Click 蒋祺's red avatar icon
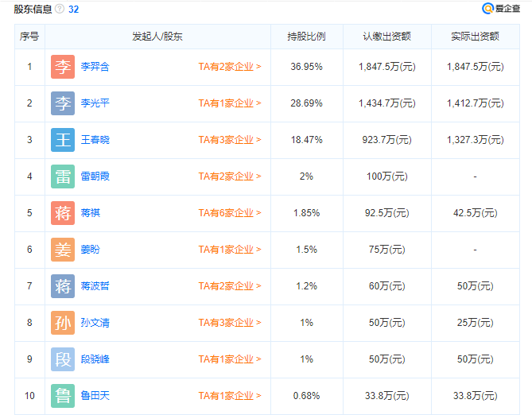The width and height of the screenshot is (532, 415). pyautogui.click(x=63, y=213)
